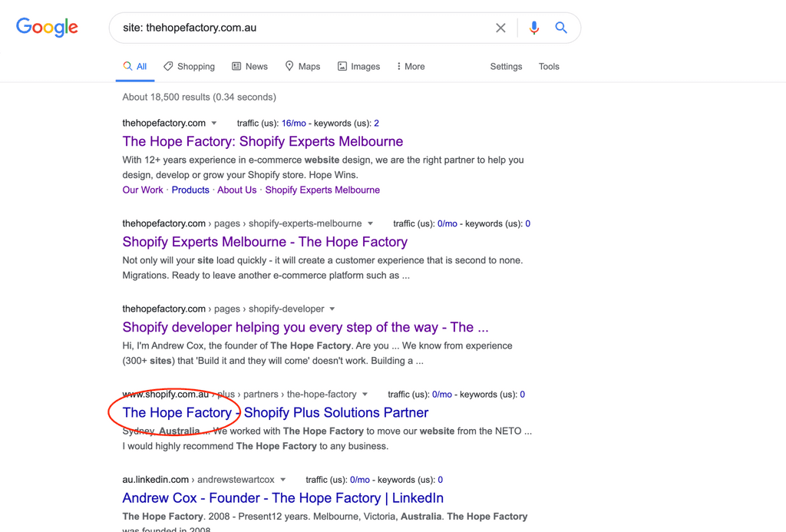The image size is (786, 532).
Task: Open search Settings
Action: tap(506, 66)
